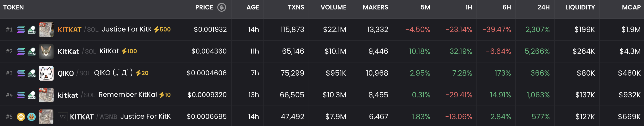Click the lightning boost icon showing 500
Viewport: 644px width, 126px height.
pos(157,29)
